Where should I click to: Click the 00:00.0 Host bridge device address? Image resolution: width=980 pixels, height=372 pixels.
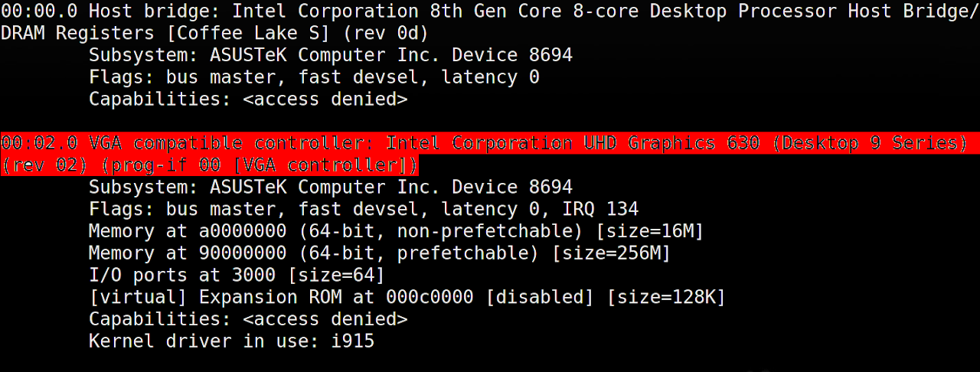point(38,11)
